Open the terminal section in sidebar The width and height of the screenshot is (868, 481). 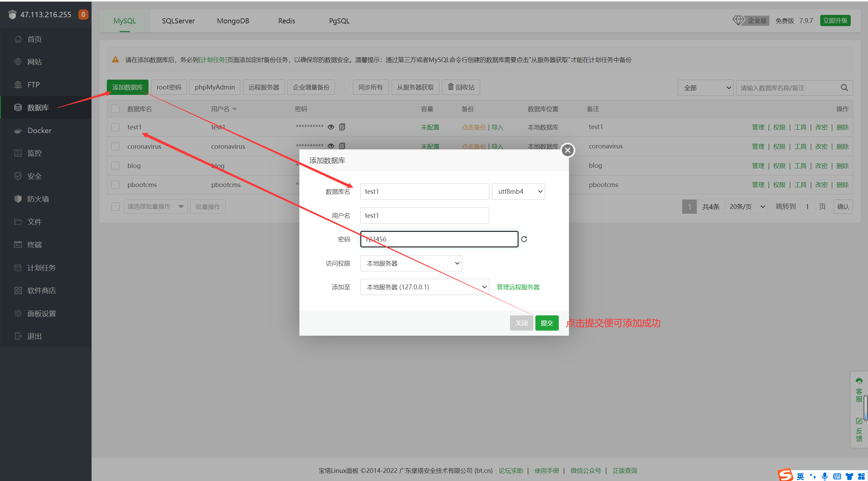(34, 245)
